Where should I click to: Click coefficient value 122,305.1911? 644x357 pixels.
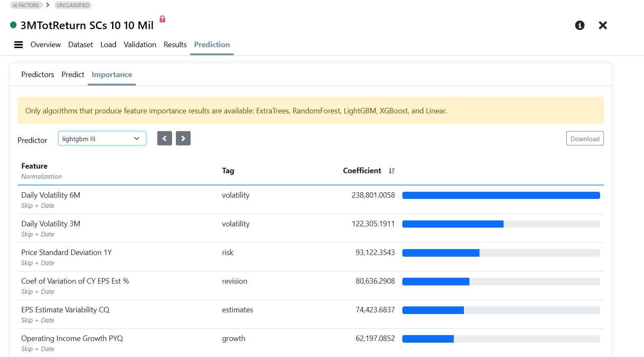point(373,224)
